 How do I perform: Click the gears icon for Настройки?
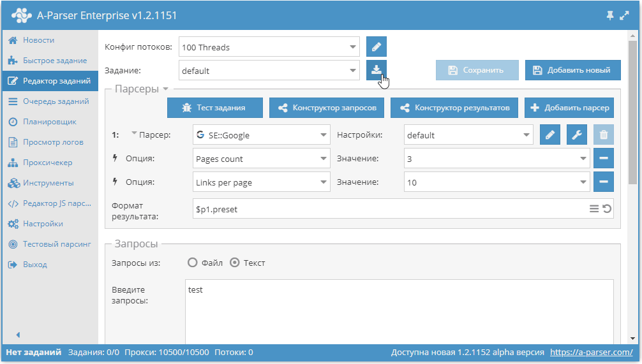13,224
